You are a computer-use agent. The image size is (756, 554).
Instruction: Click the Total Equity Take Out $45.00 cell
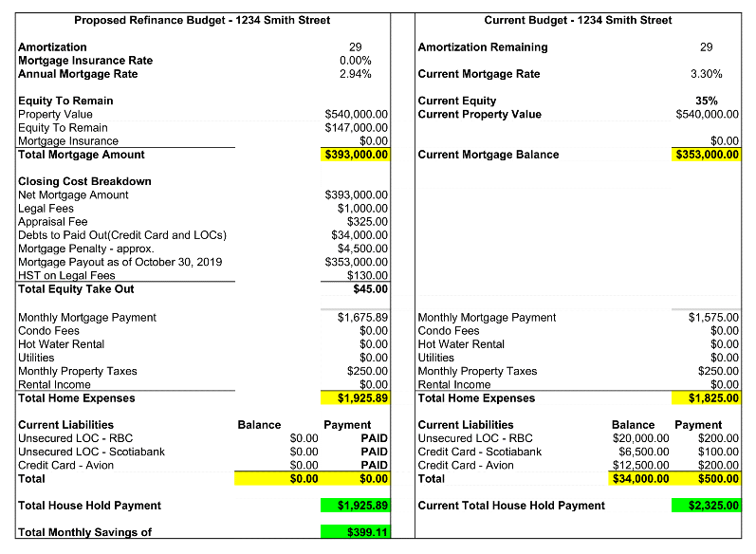tap(369, 288)
